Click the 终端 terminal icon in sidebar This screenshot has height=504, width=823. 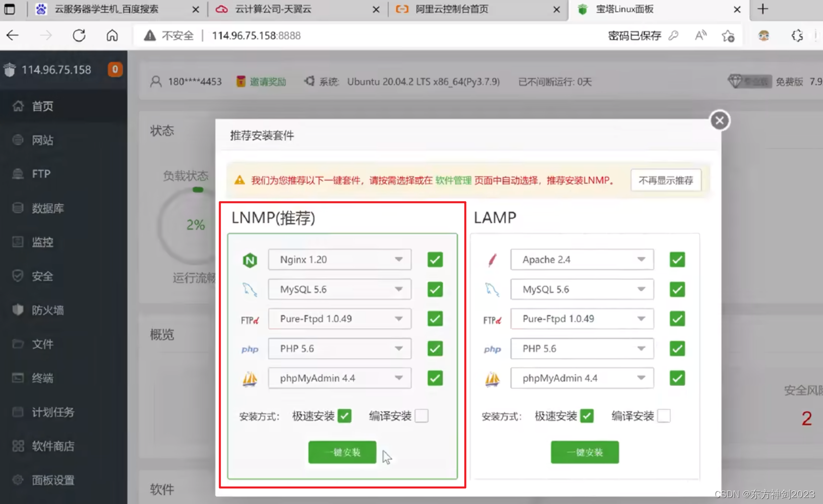[18, 377]
